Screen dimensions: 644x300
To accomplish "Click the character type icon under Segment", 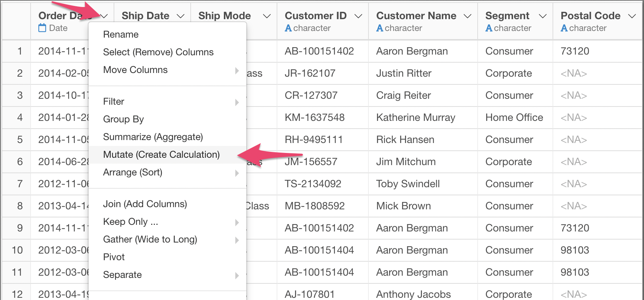I will coord(489,28).
